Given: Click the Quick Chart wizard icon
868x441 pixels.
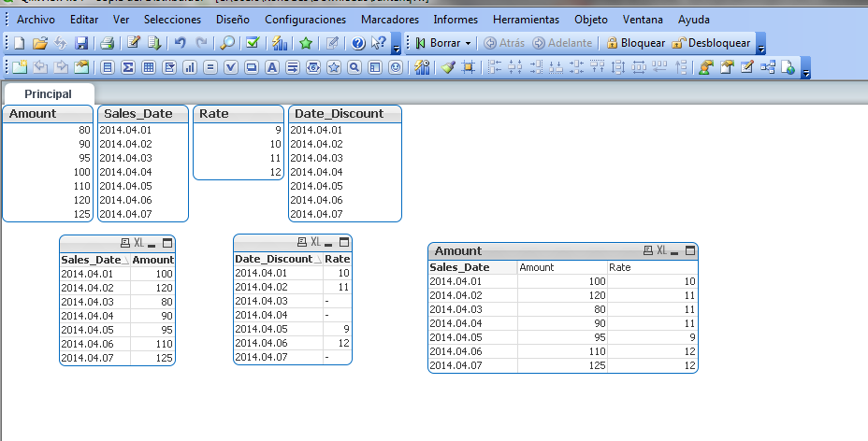Looking at the screenshot, I should pos(279,43).
